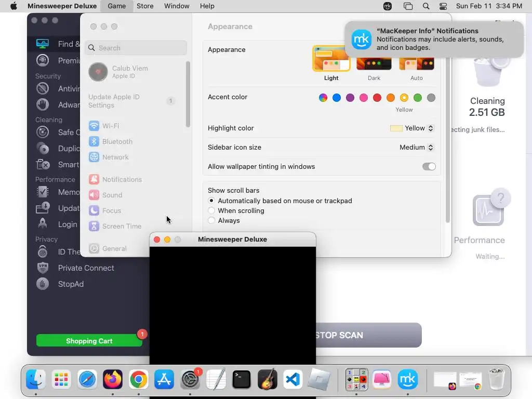Select the graphite accent color
Screen dimensions: 532x399
[x=431, y=98]
